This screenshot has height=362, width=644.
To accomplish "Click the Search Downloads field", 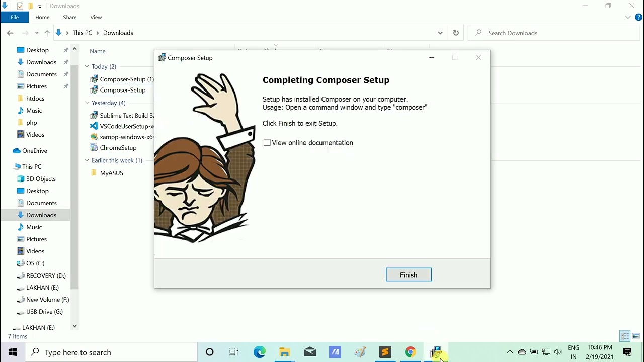I will (553, 33).
